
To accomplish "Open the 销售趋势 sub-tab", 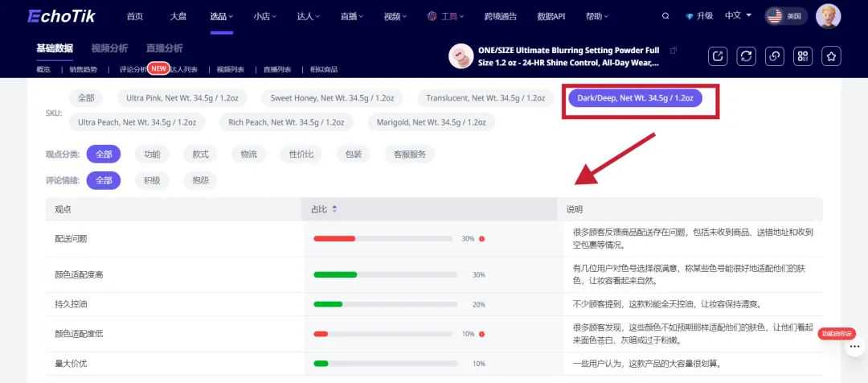I will (x=84, y=69).
